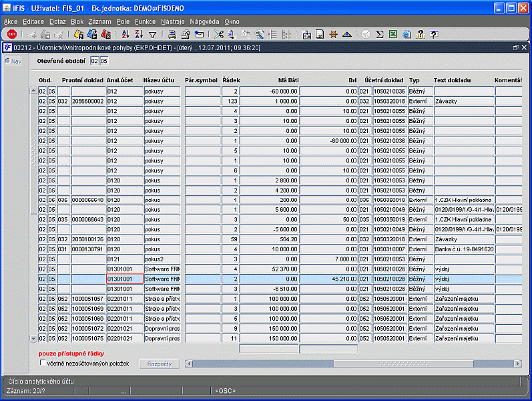Viewport: 532px width, 401px height.
Task: Click document number 1000051057 cell
Action: click(88, 299)
